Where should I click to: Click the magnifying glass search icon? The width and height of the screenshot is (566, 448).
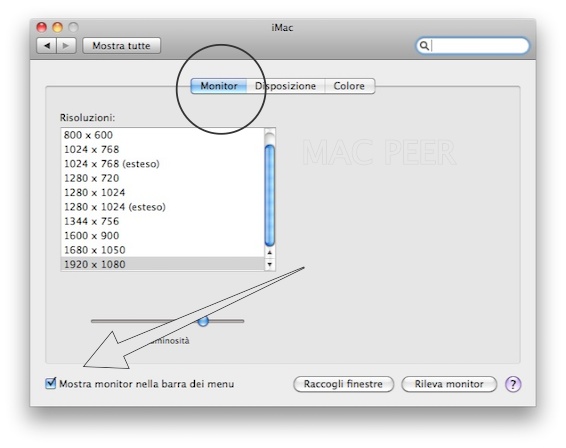[424, 46]
